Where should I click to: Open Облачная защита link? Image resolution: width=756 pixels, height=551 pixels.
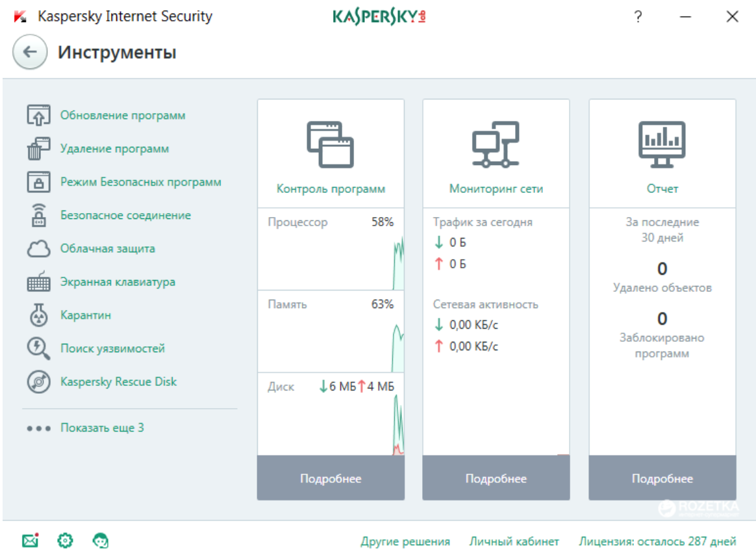[108, 248]
